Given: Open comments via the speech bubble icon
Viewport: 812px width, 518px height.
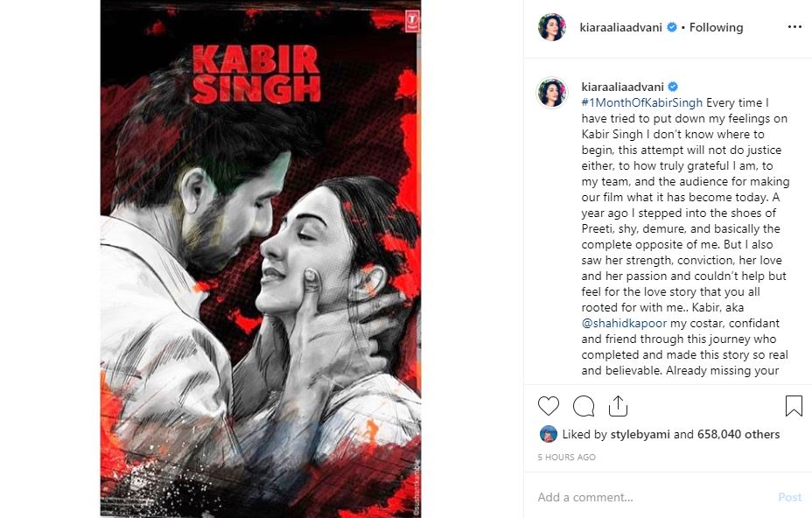Looking at the screenshot, I should (x=584, y=406).
